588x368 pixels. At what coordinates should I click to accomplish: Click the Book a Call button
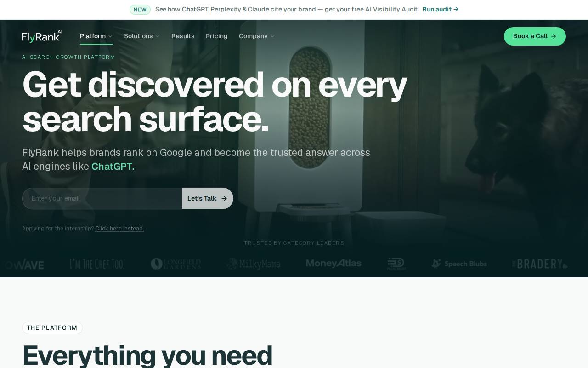[535, 36]
